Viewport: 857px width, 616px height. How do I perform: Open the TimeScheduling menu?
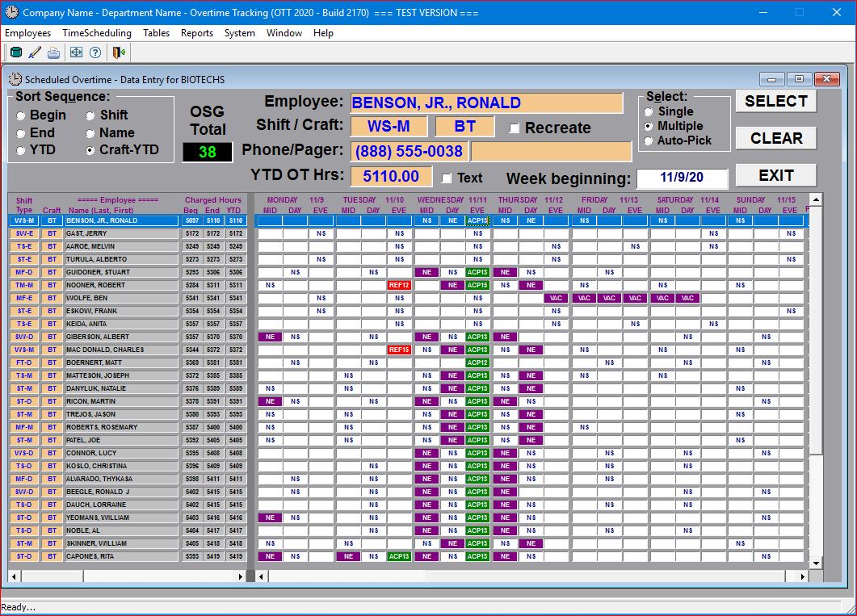[97, 33]
